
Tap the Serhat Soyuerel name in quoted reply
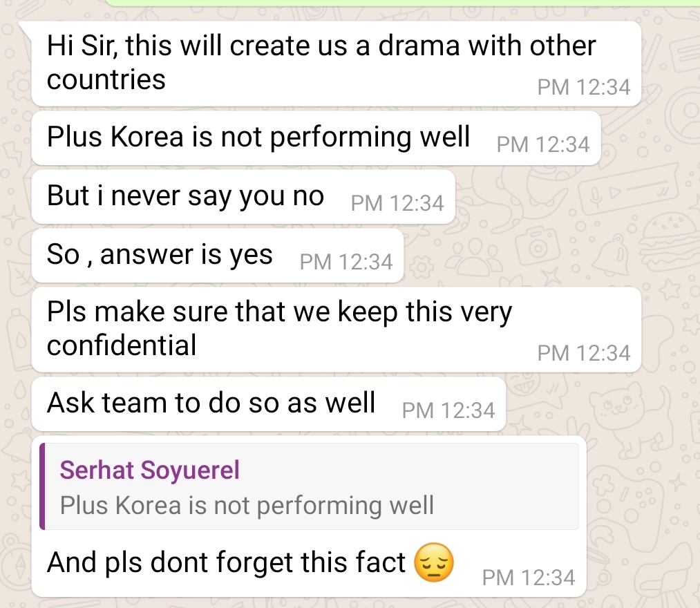coord(150,471)
